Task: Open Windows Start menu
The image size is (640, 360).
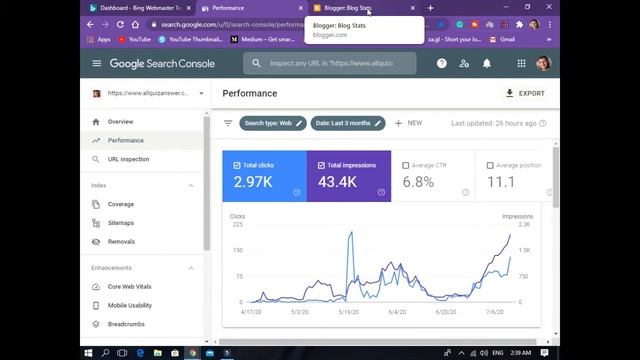Action: [88, 353]
